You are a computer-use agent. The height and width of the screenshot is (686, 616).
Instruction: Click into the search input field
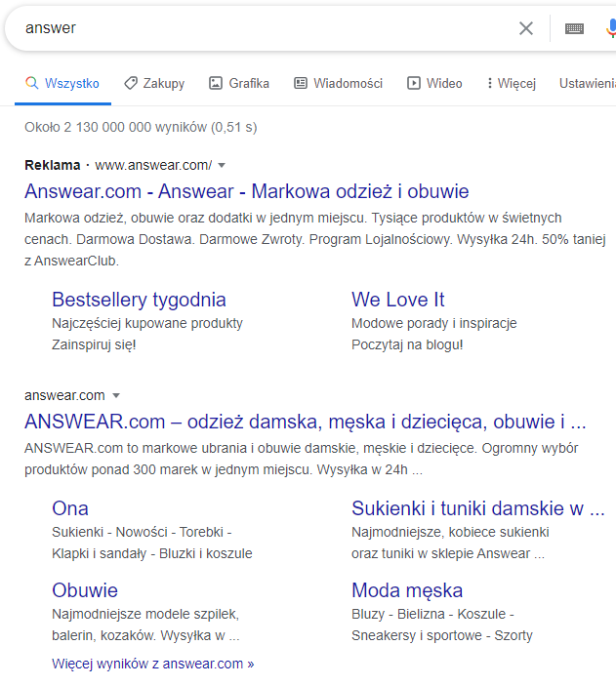254,28
